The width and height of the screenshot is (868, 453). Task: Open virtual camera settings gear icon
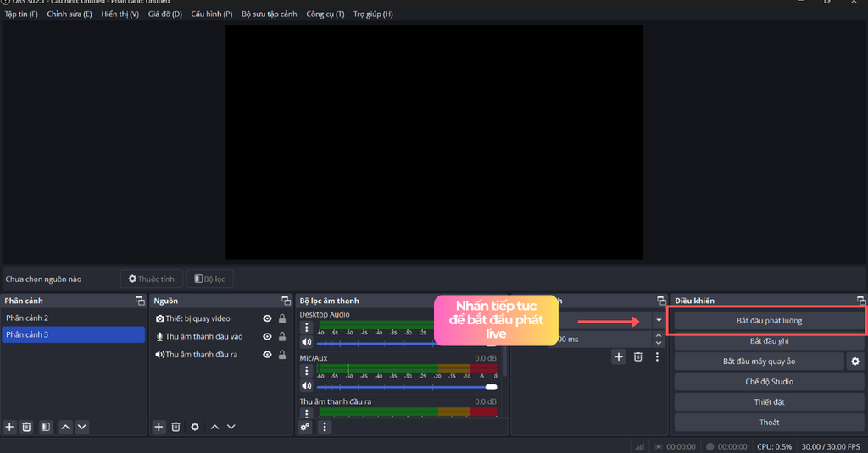tap(855, 362)
